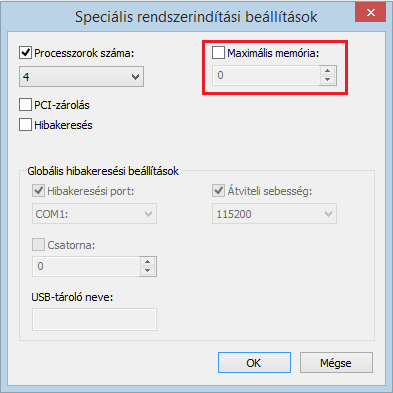Confirm settings with the OK button
This screenshot has width=393, height=393.
tap(254, 363)
